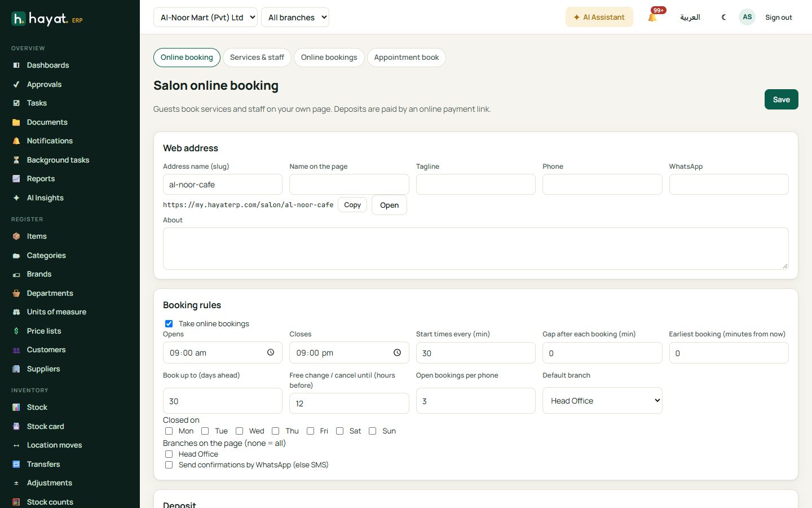Image resolution: width=812 pixels, height=508 pixels.
Task: Copy the salon booking URL
Action: pos(352,205)
